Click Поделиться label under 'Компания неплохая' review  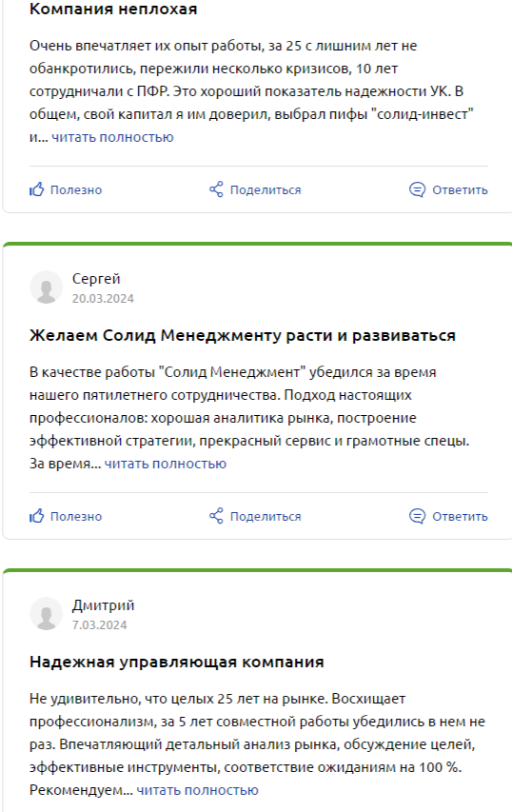point(266,190)
